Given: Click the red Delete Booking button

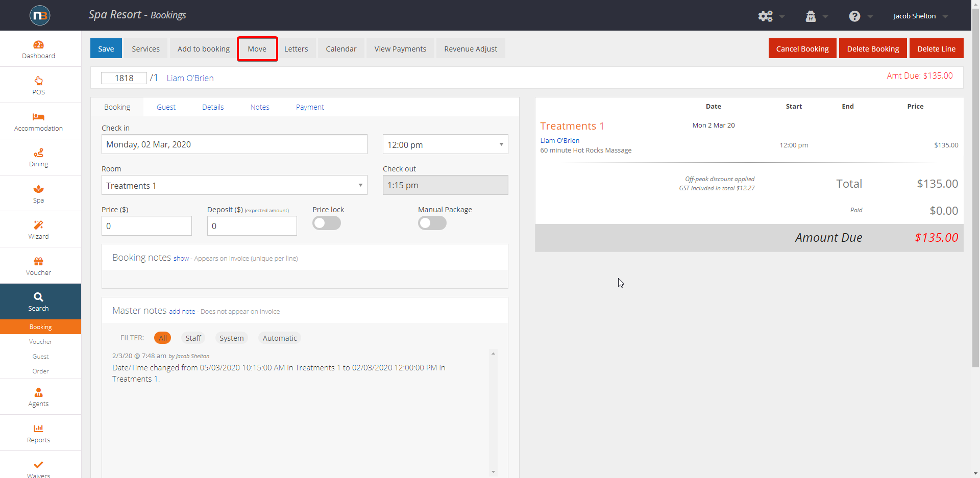Looking at the screenshot, I should coord(873,48).
